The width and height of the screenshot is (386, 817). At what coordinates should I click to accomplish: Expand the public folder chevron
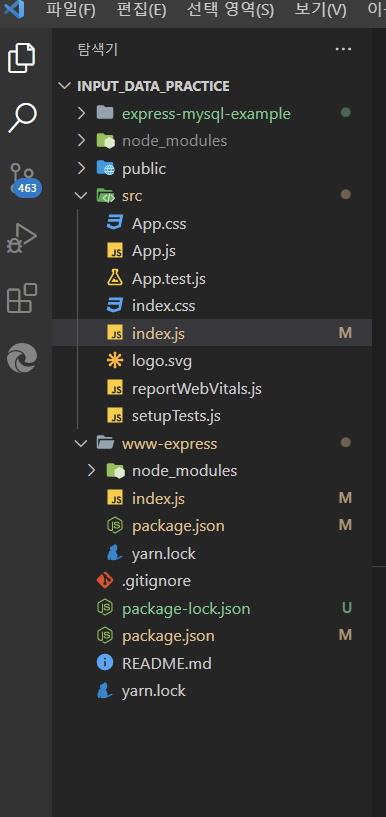coord(81,168)
